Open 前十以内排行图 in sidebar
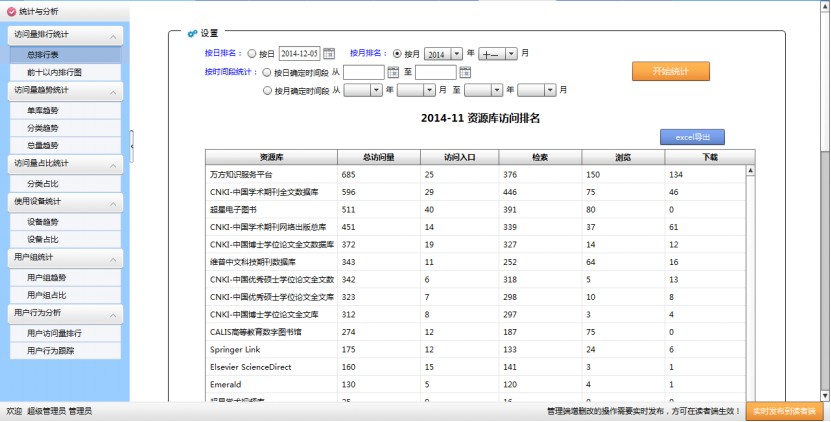 pyautogui.click(x=56, y=72)
